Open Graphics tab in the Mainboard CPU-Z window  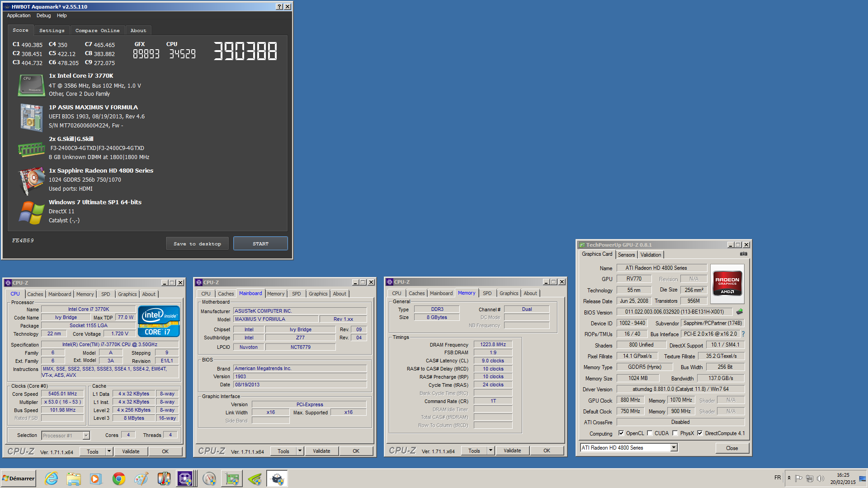(318, 294)
